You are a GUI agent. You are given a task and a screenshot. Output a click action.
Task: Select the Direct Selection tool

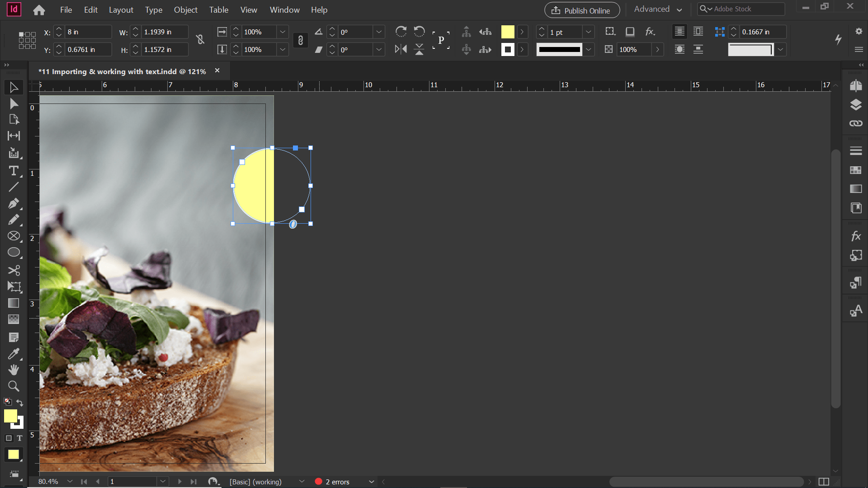tap(14, 103)
